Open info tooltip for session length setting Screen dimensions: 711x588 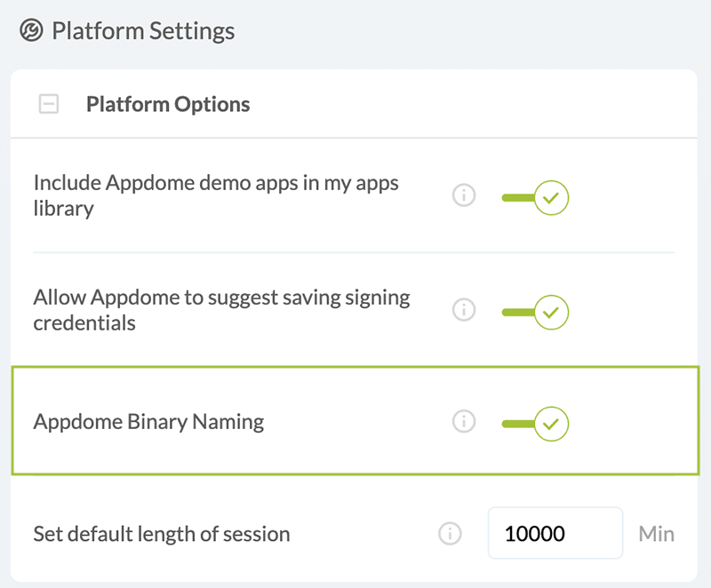pyautogui.click(x=450, y=533)
